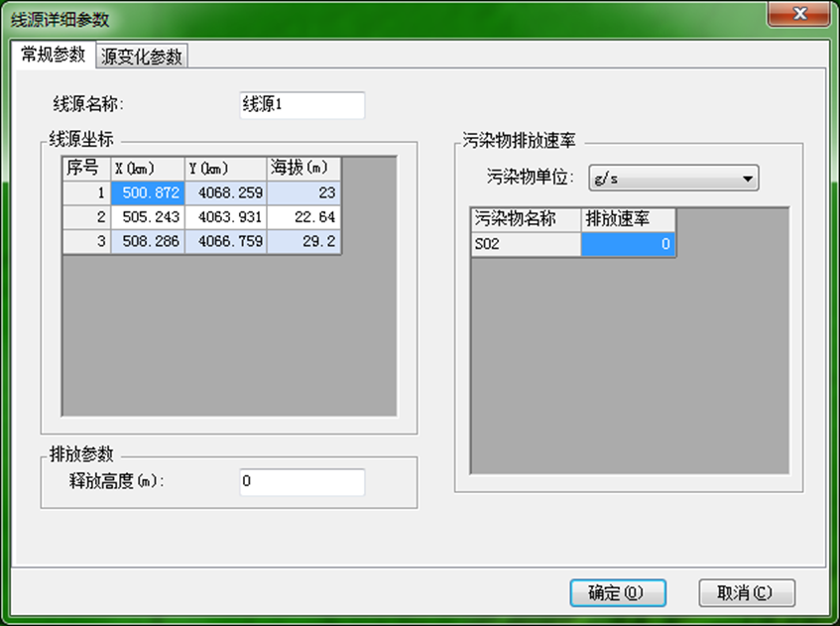This screenshot has width=840, height=626.
Task: Click the 确定 button
Action: pos(617,593)
